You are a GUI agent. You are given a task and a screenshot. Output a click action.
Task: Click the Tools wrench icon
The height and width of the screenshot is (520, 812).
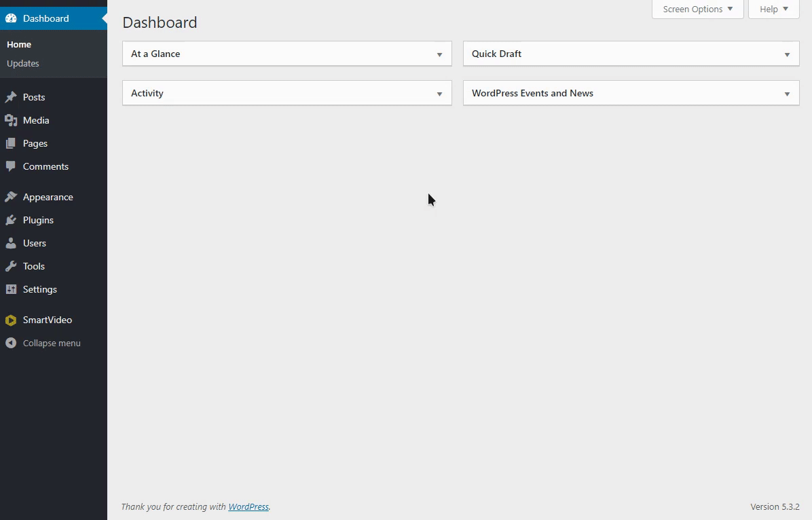click(11, 266)
